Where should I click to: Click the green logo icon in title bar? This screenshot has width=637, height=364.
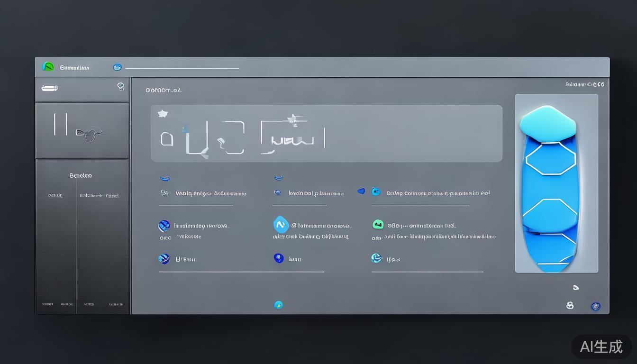pyautogui.click(x=48, y=67)
